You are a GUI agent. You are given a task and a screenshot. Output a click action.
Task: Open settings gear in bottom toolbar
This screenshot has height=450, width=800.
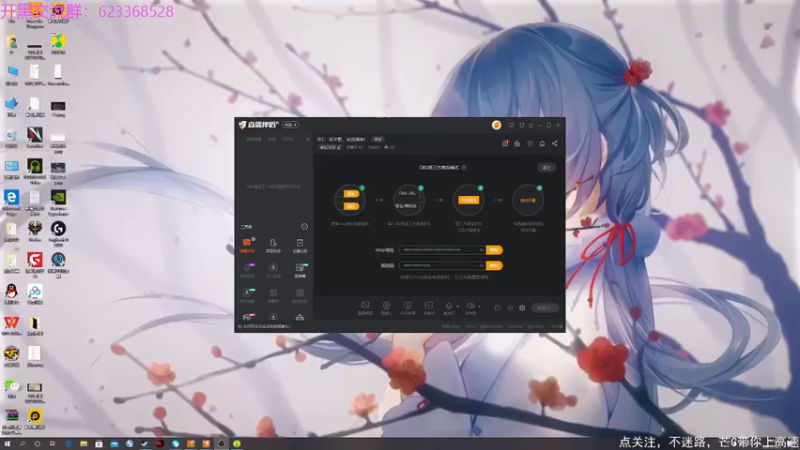[x=522, y=308]
